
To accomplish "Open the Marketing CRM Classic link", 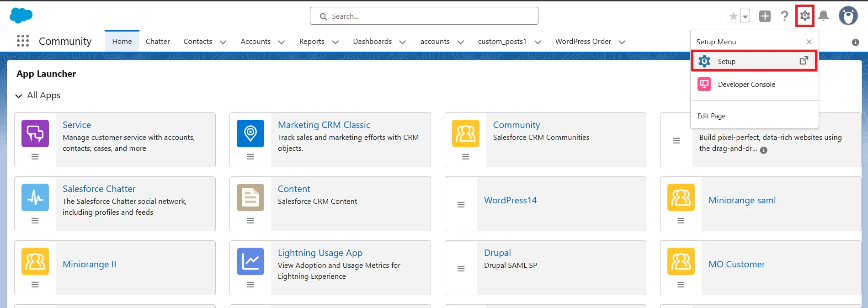I will [324, 125].
